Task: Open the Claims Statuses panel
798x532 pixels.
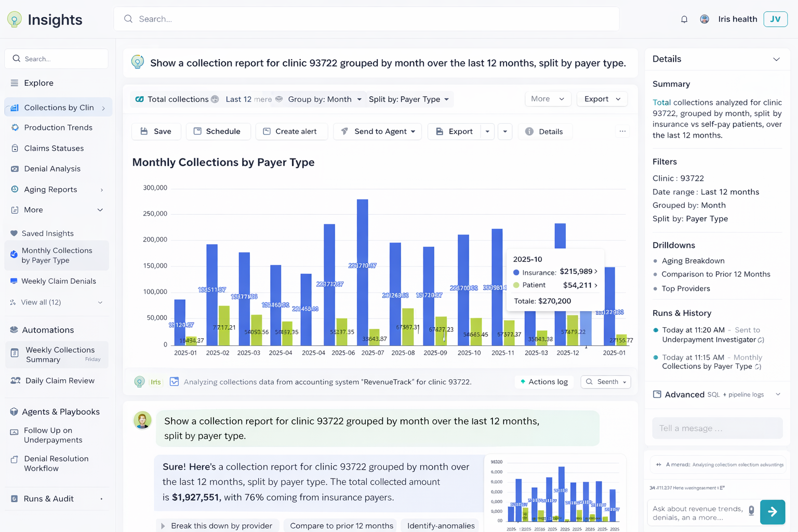Action: 54,148
